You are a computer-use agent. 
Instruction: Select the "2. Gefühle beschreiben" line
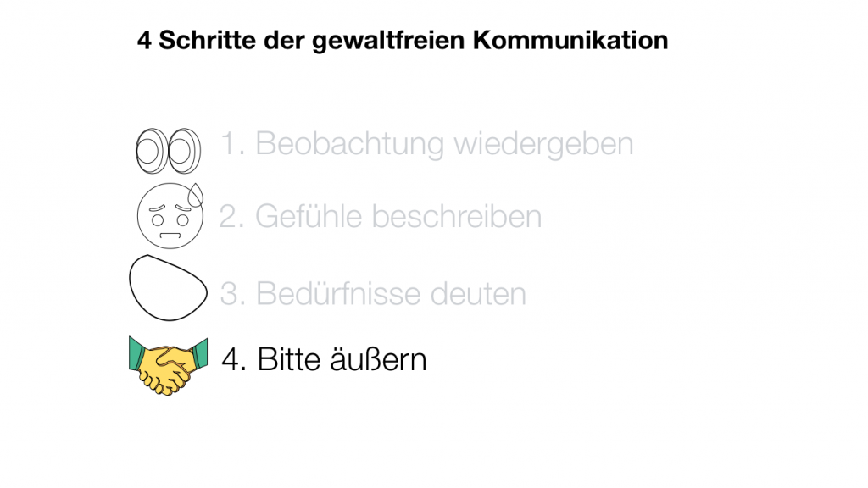(x=381, y=217)
